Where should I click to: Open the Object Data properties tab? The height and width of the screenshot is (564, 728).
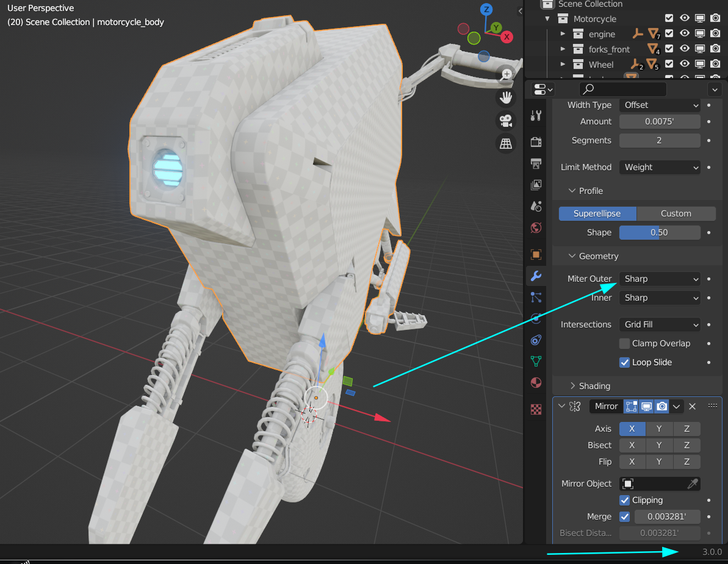(536, 361)
